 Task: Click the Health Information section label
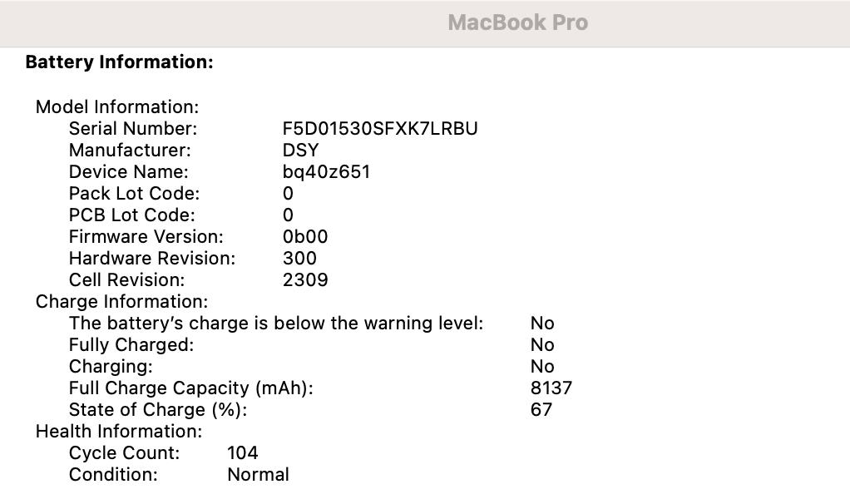118,432
